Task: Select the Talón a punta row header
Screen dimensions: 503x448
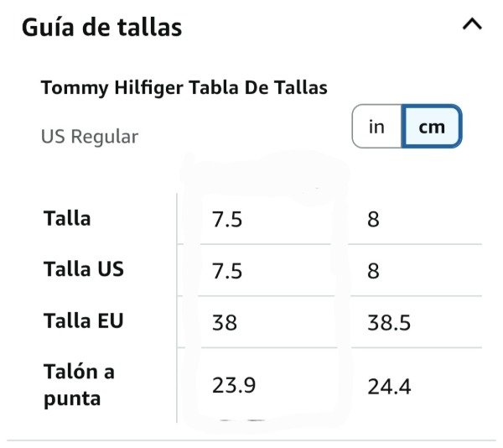Action: click(79, 384)
